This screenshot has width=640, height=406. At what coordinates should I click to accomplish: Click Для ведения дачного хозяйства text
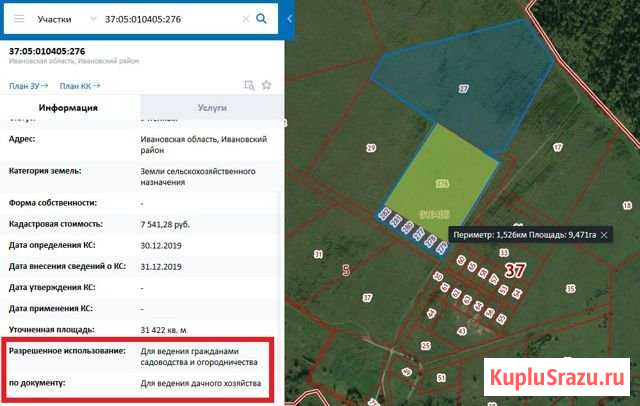(201, 383)
